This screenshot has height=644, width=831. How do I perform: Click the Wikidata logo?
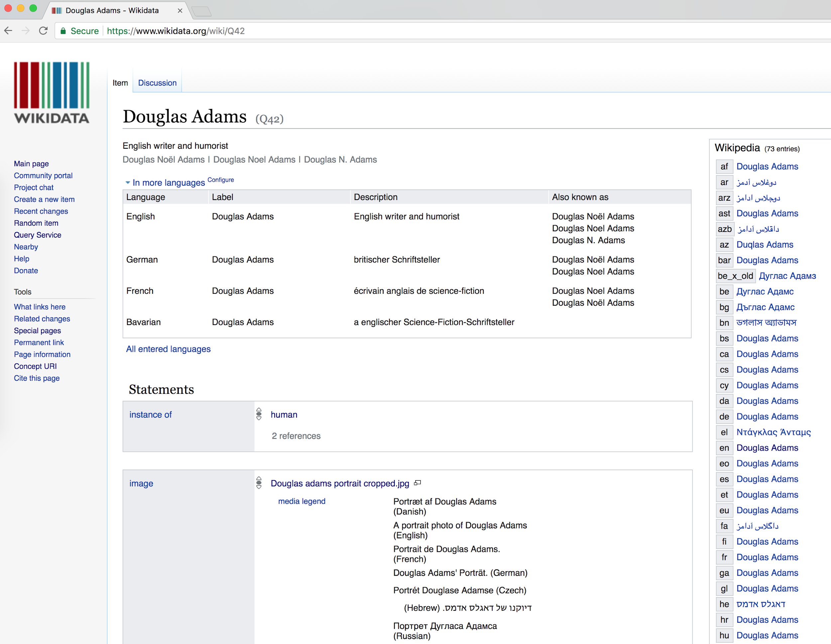pos(52,92)
